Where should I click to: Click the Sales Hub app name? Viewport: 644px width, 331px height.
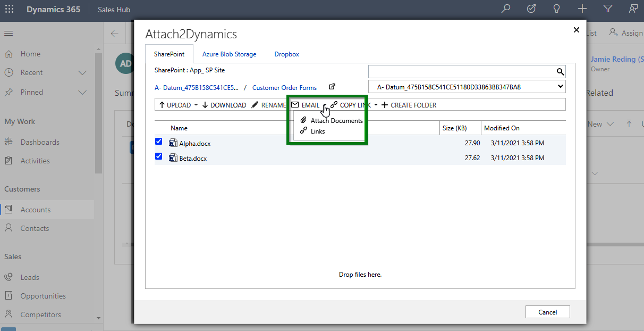tap(114, 10)
